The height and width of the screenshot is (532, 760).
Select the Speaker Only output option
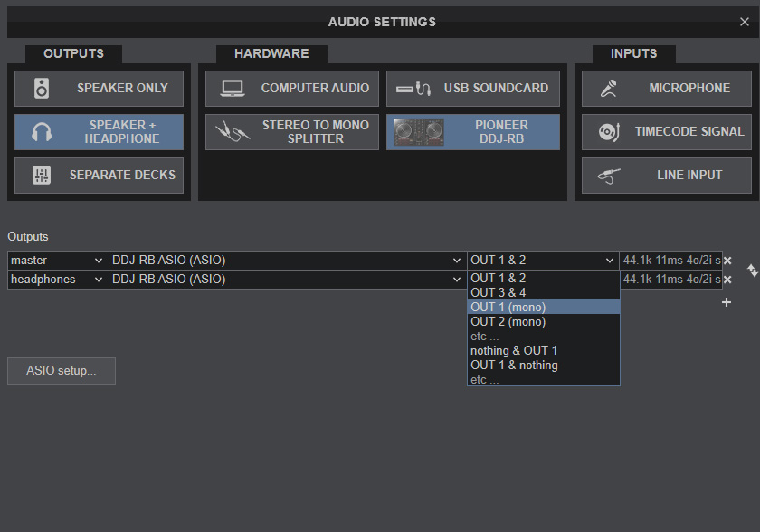99,88
